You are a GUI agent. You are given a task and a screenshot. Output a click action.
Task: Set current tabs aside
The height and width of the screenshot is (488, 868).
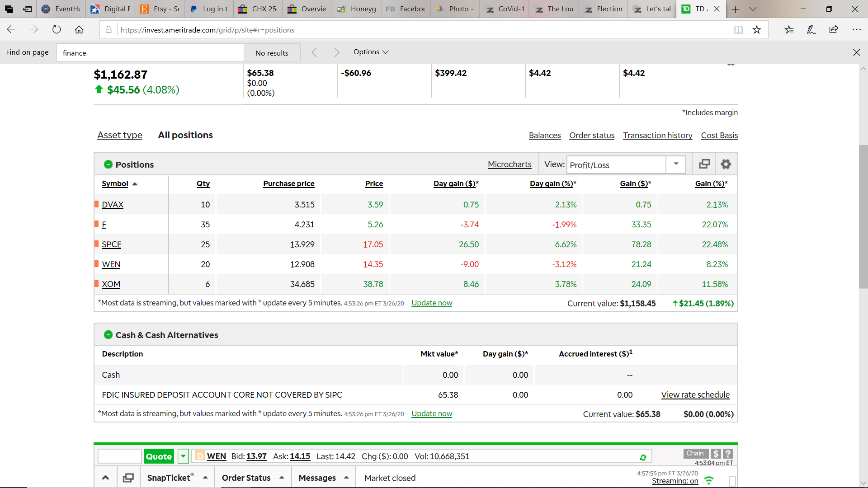point(27,9)
